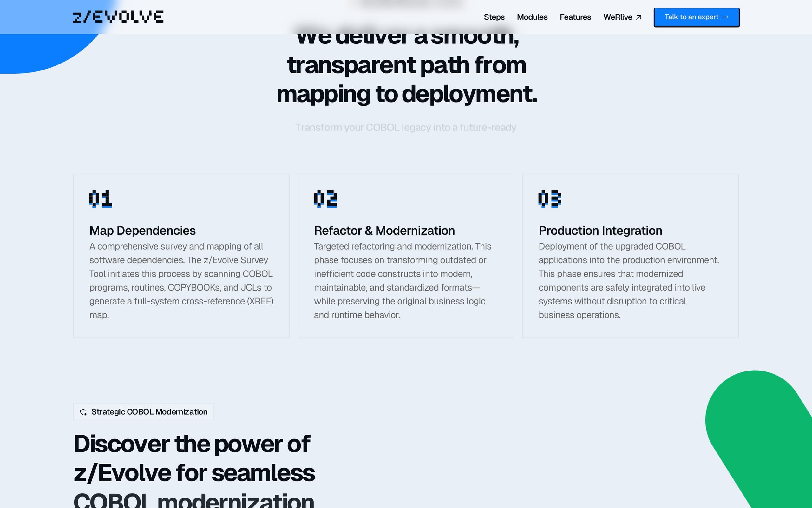Open the Modules nav link
Screen dimensions: 812x508
click(532, 17)
